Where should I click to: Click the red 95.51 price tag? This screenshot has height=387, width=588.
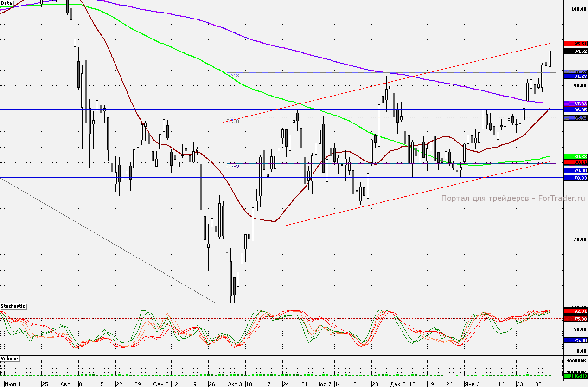(575, 44)
